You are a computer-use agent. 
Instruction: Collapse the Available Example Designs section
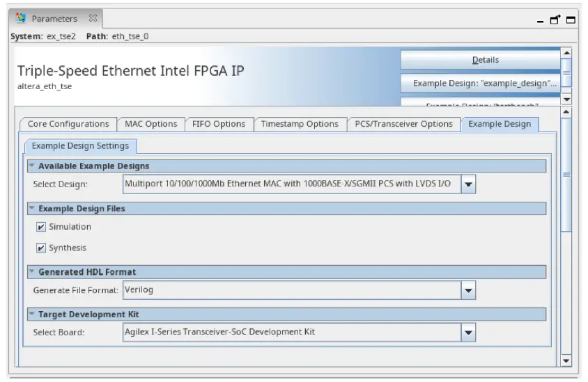point(32,166)
